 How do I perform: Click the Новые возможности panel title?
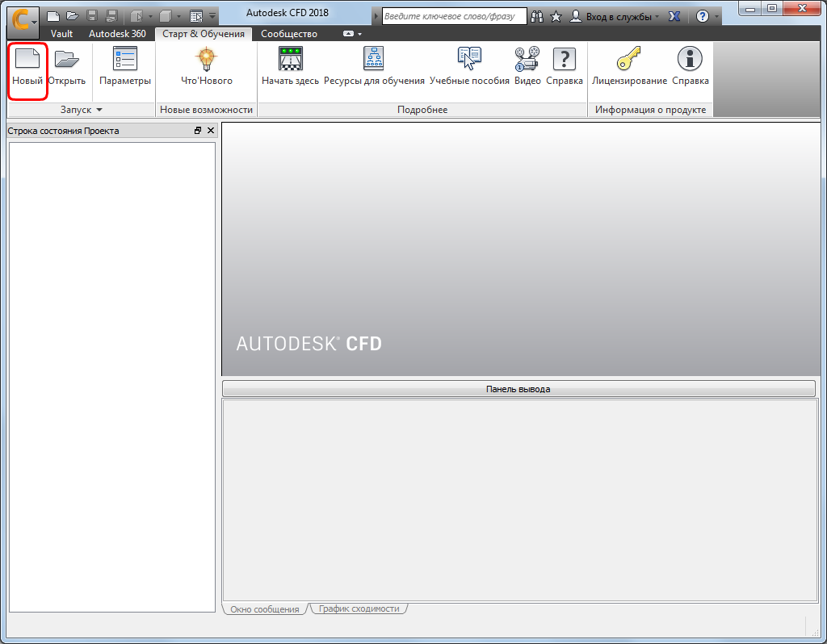coord(206,110)
